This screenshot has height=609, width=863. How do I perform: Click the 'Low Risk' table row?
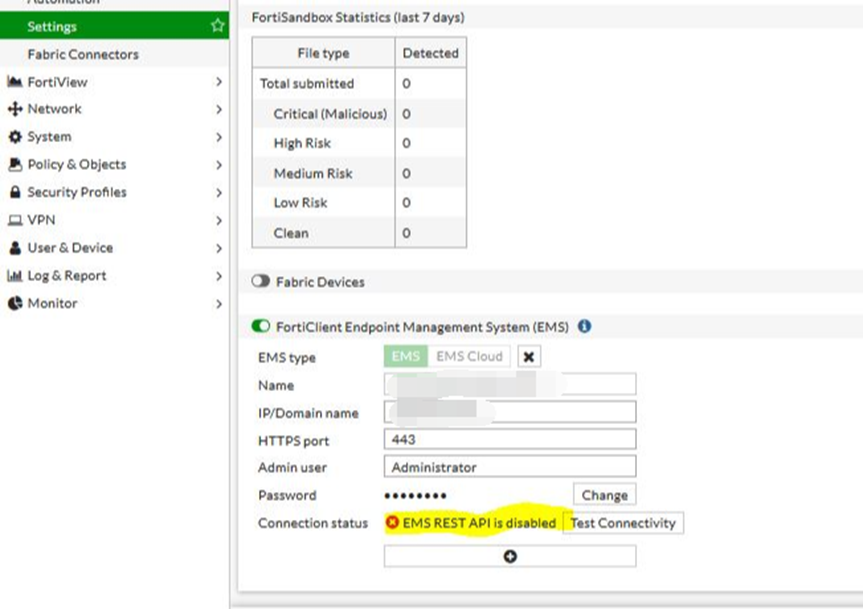tap(359, 202)
